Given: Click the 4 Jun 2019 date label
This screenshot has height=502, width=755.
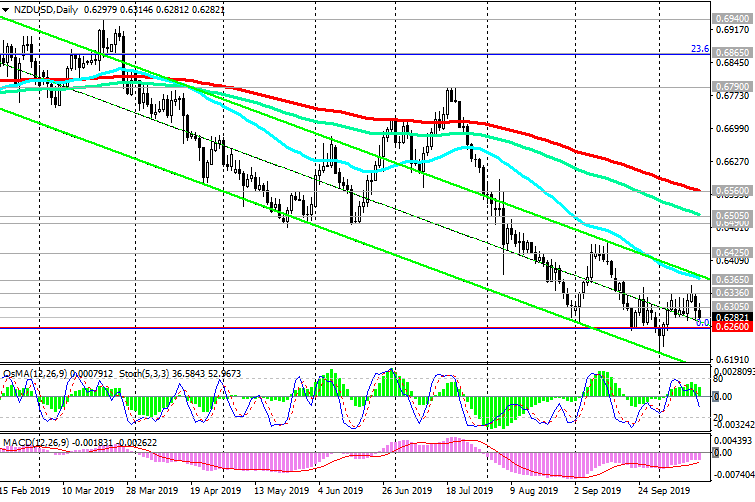Looking at the screenshot, I should (340, 490).
